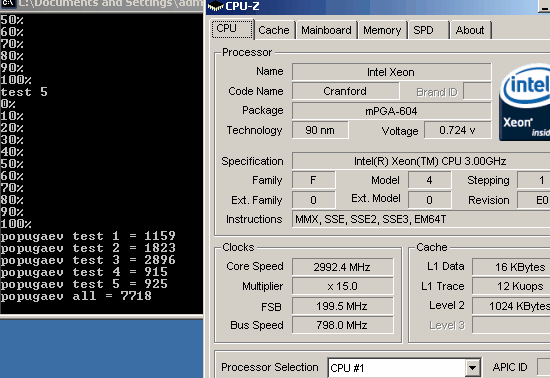Click the L1 Data value 16 KBytes

point(511,267)
